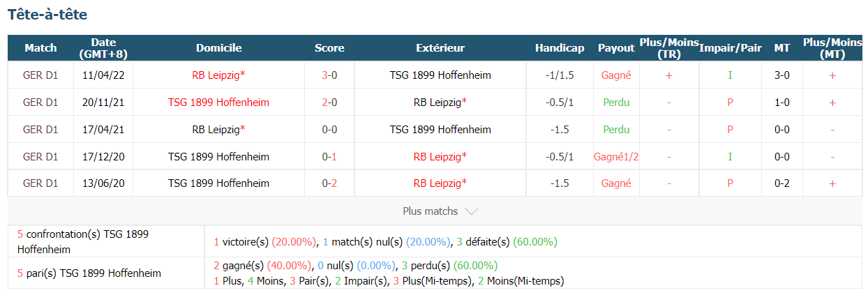The image size is (868, 295).
Task: Open the 3-0 score of 11/04/22
Action: (329, 75)
